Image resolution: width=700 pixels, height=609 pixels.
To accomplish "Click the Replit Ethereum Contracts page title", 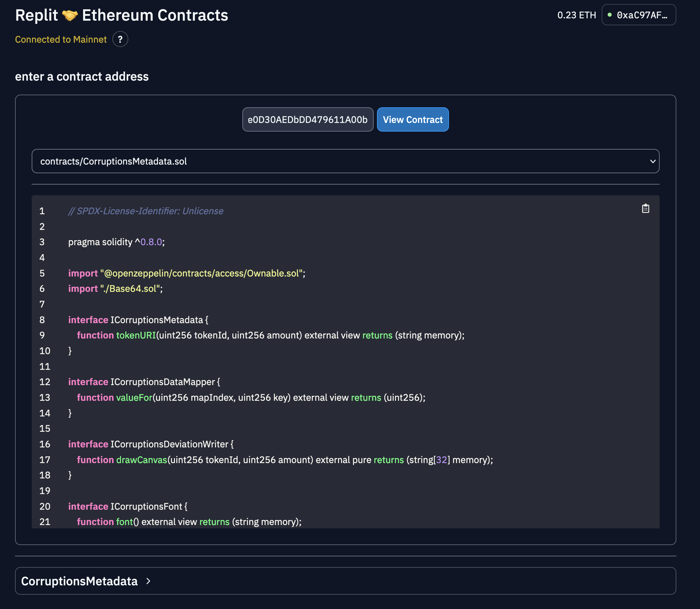I will pyautogui.click(x=121, y=15).
